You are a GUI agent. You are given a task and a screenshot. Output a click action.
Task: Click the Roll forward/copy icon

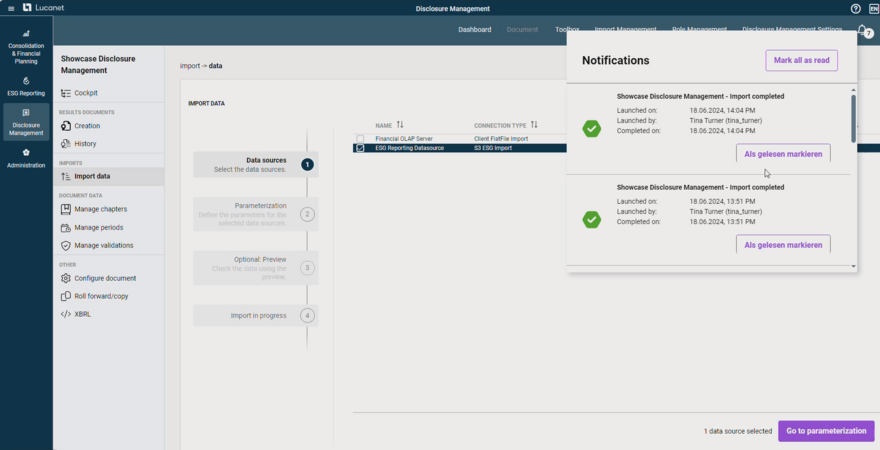click(66, 296)
